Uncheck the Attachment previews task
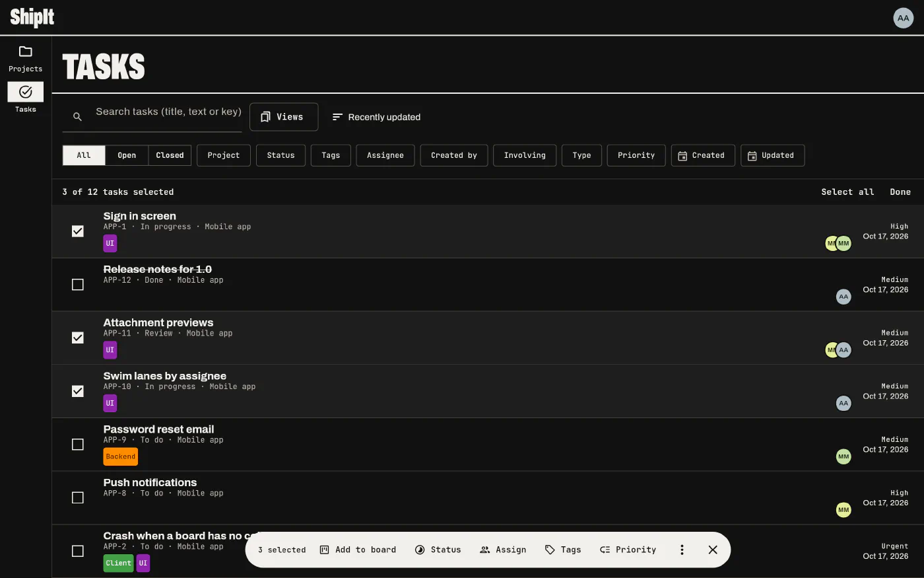 click(78, 338)
